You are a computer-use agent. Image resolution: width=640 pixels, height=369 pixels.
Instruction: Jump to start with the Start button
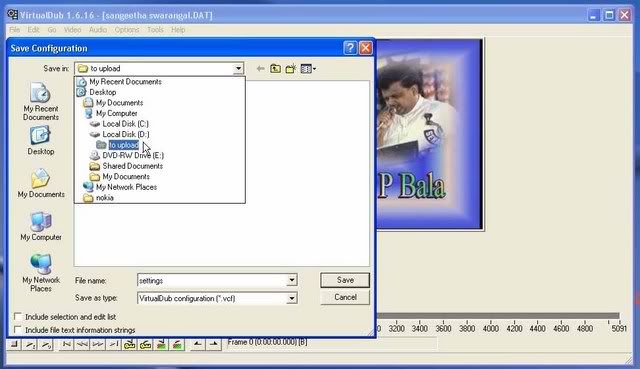click(67, 345)
